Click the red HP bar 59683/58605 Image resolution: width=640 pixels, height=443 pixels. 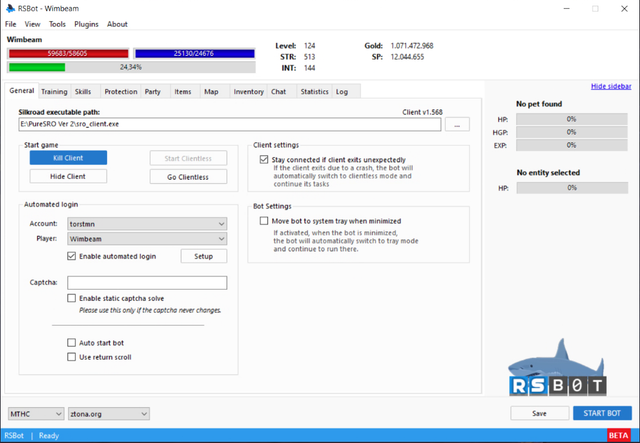click(68, 53)
